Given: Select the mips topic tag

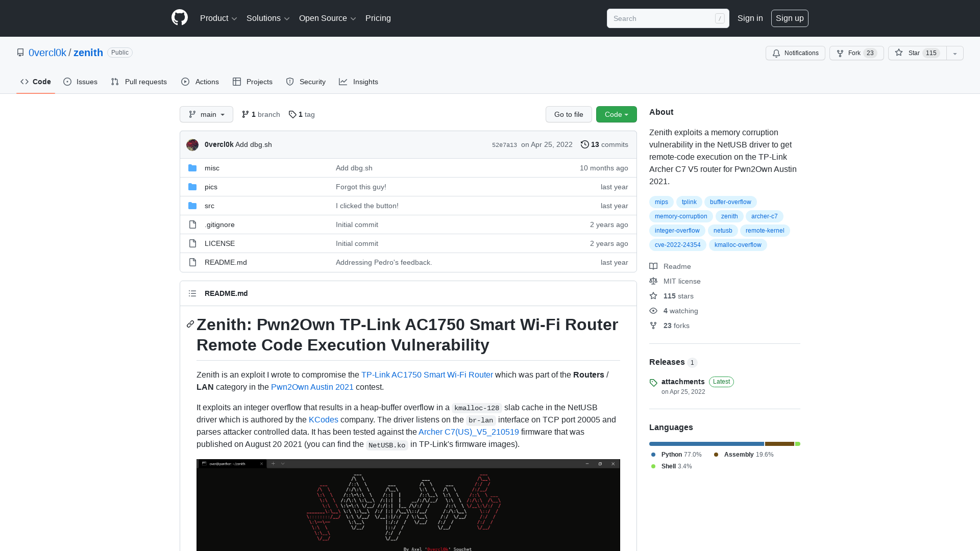Looking at the screenshot, I should (661, 202).
